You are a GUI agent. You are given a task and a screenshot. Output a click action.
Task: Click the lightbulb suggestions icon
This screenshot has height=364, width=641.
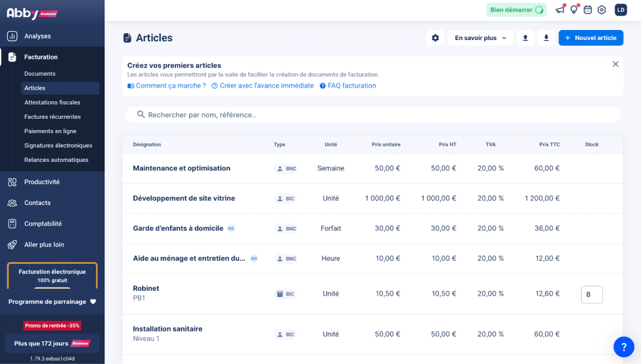[573, 10]
